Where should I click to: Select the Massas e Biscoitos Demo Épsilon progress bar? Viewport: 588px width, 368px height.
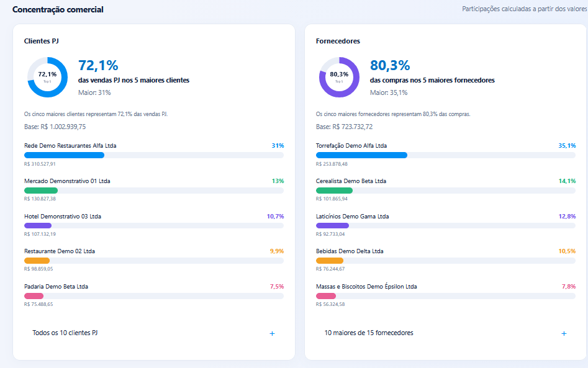coord(445,295)
